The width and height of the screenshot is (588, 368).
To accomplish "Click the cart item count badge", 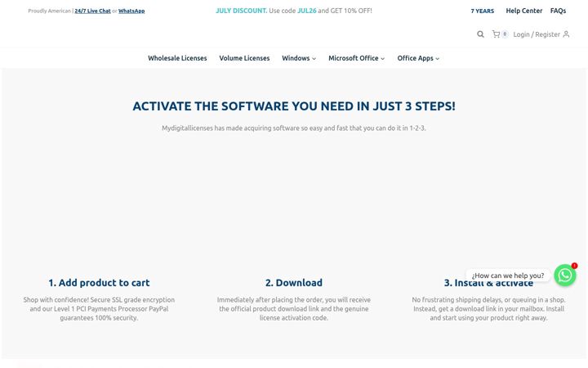I will click(505, 34).
